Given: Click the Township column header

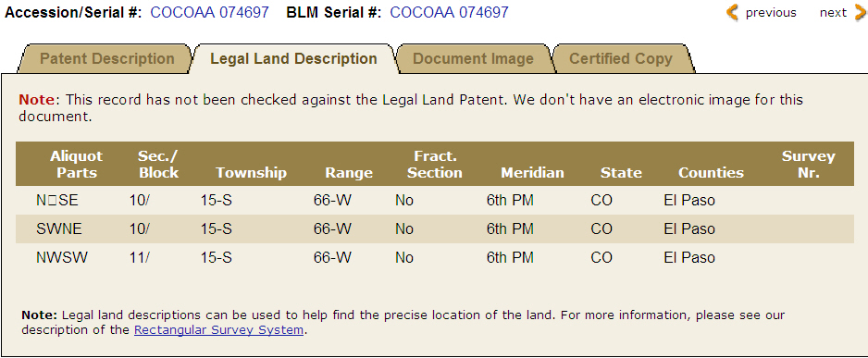Looking at the screenshot, I should [252, 173].
